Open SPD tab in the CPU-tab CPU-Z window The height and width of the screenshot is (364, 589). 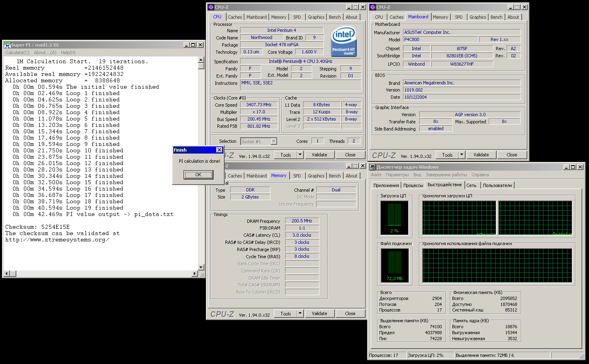pos(297,17)
